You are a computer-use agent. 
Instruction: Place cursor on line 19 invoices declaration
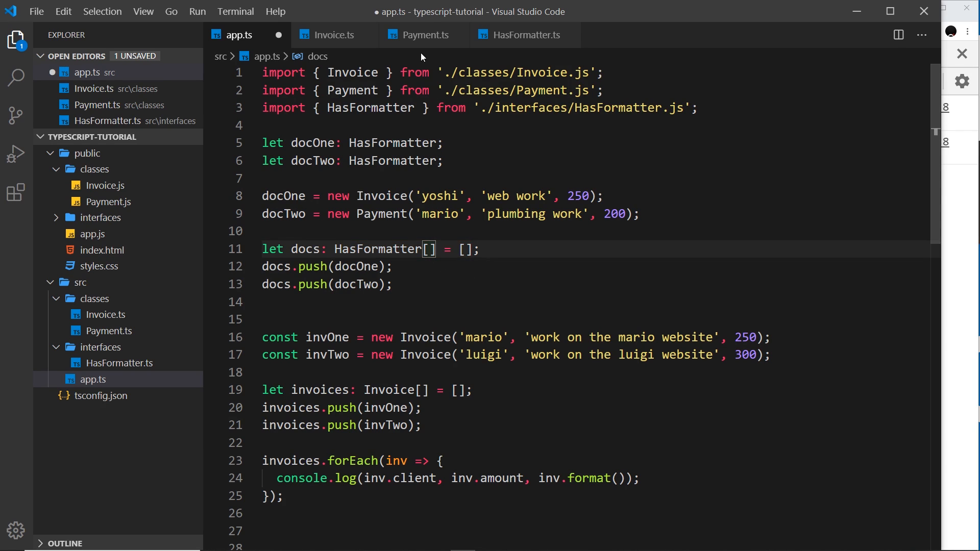coord(367,390)
